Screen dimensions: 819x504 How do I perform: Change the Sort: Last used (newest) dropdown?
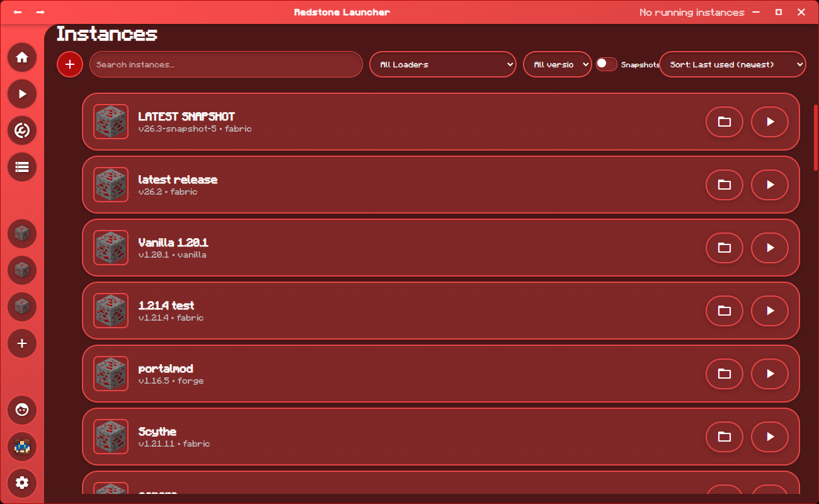click(x=733, y=64)
